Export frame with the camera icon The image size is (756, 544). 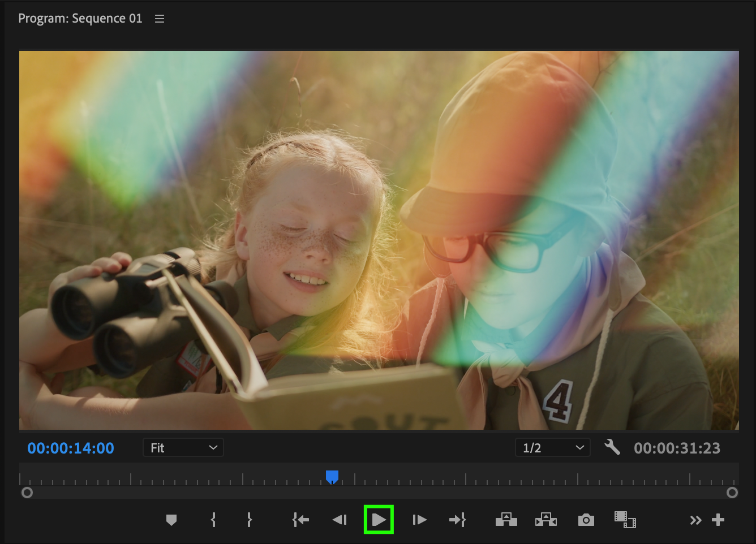tap(586, 520)
